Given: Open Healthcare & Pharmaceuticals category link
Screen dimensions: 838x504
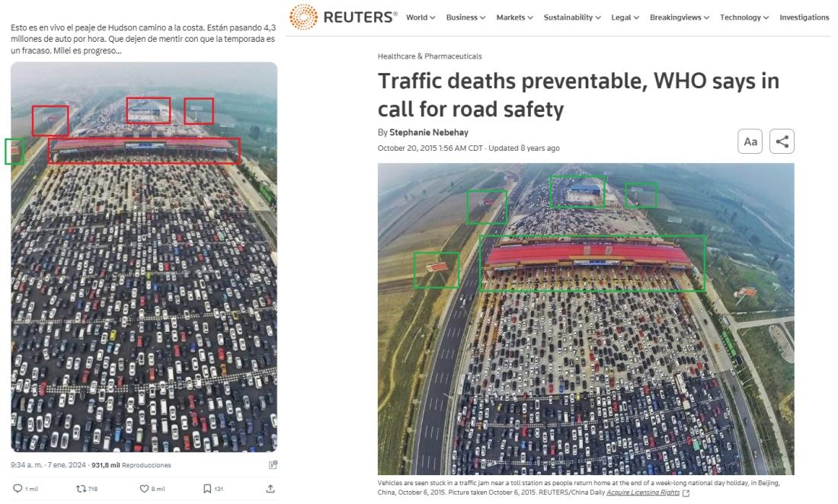Looking at the screenshot, I should [430, 56].
